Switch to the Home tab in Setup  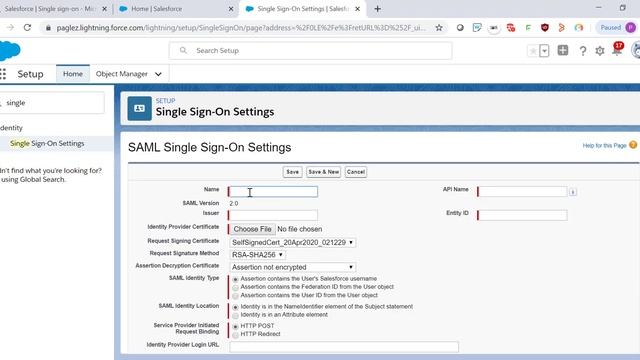pos(73,74)
